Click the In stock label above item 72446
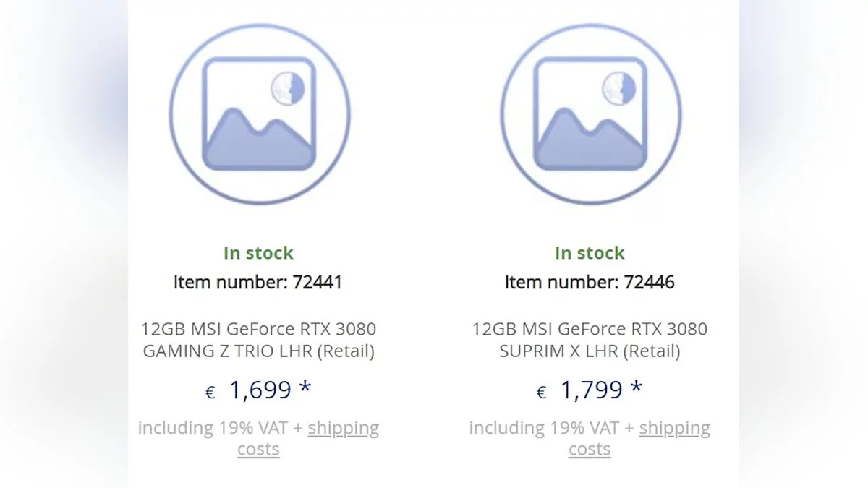Image resolution: width=868 pixels, height=488 pixels. point(590,253)
